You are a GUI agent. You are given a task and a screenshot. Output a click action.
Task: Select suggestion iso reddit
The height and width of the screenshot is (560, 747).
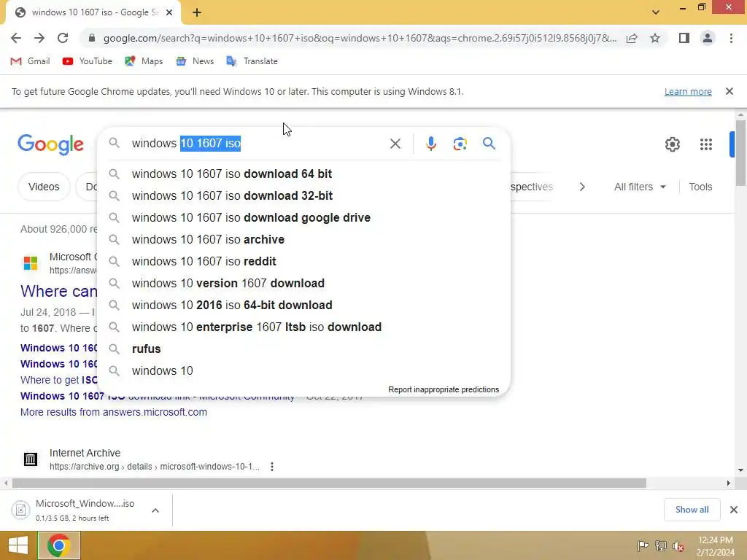point(304,262)
